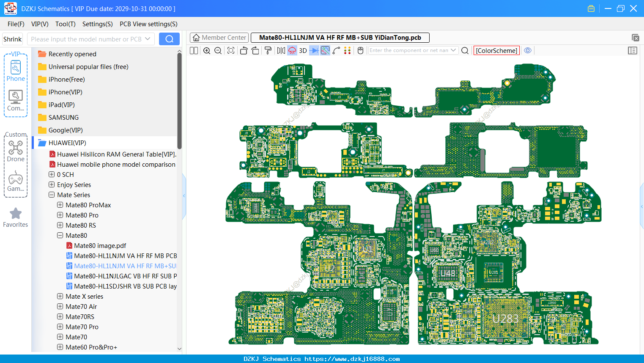Switch to 3D view mode
This screenshot has width=644, height=363.
click(303, 51)
